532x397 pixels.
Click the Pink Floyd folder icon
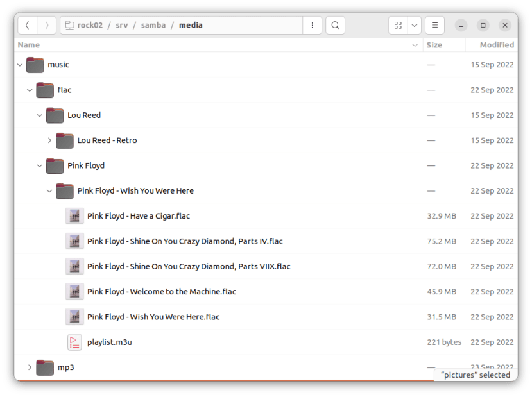(55, 165)
